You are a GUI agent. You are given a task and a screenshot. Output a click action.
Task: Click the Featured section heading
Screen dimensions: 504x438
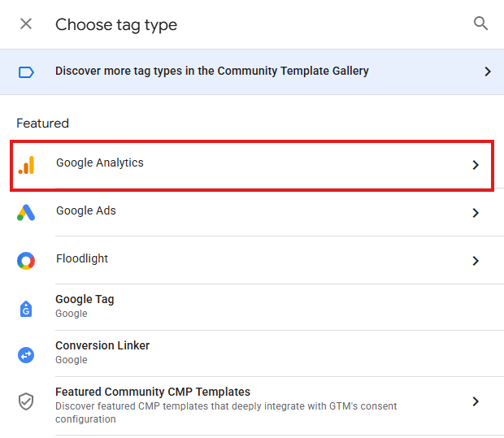point(43,124)
